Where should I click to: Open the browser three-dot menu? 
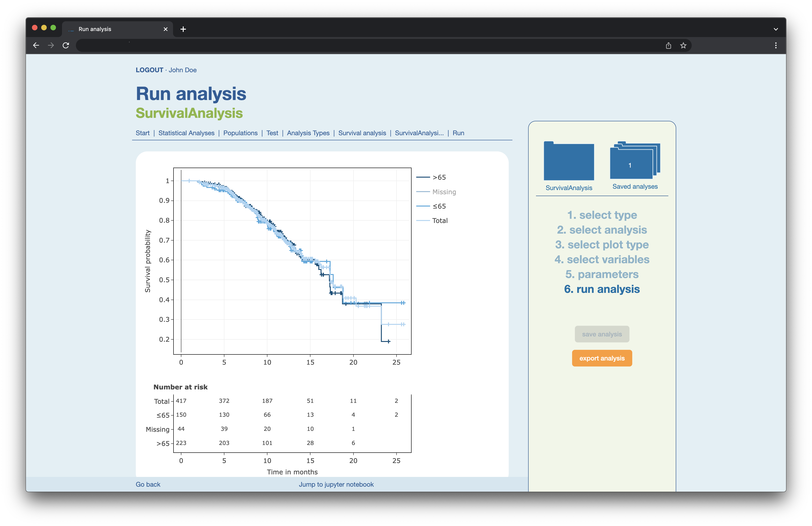coord(776,45)
